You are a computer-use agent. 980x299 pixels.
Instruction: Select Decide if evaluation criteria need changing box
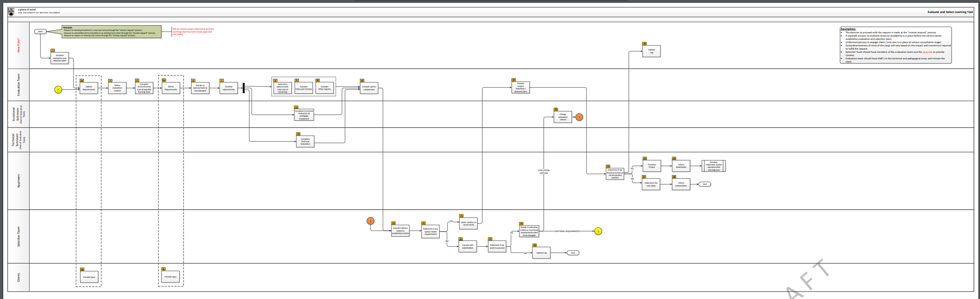pos(529,231)
